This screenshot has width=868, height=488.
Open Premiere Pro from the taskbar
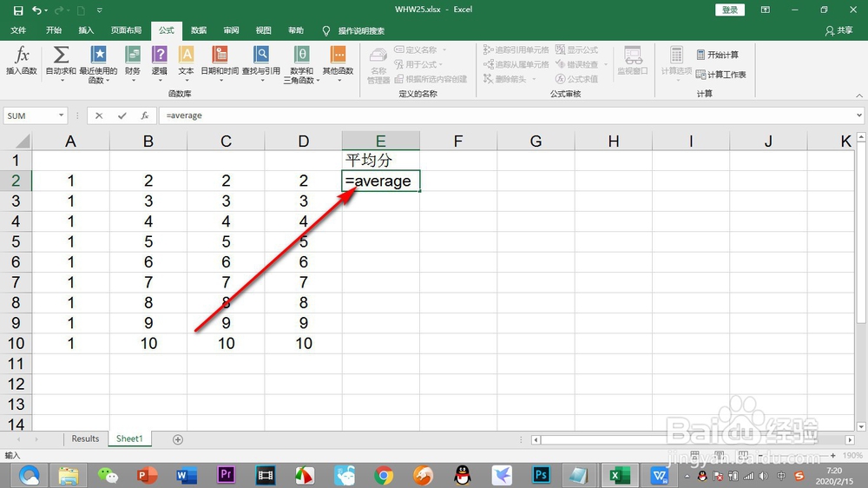[x=226, y=475]
